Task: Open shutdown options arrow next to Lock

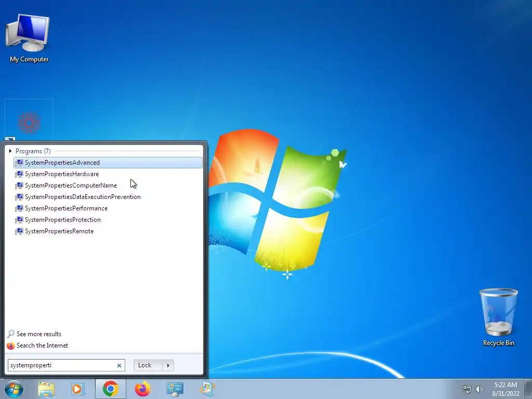Action: click(168, 365)
